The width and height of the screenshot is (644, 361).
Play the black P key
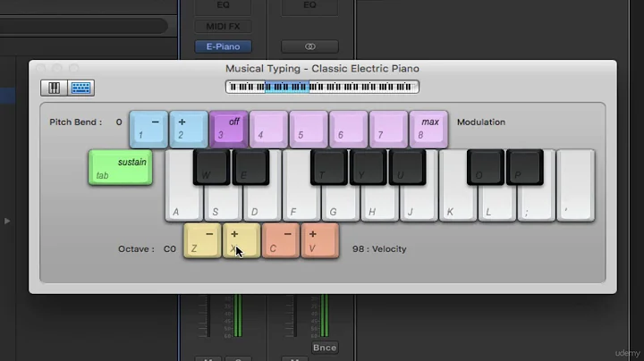click(525, 167)
